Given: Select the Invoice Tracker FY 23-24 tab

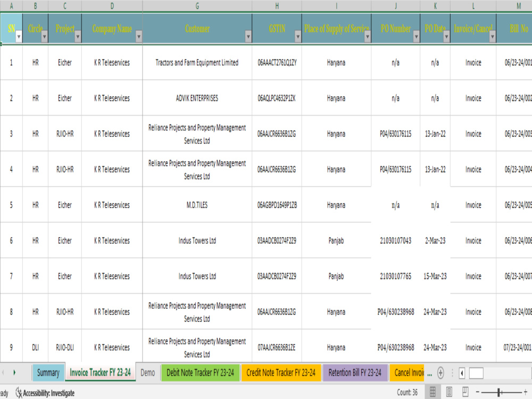Looking at the screenshot, I should pos(100,372).
